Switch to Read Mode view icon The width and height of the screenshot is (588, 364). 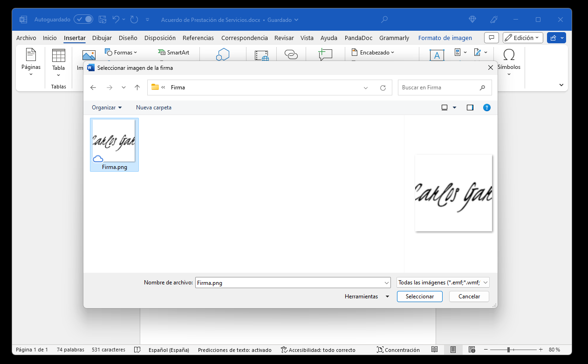(x=434, y=350)
